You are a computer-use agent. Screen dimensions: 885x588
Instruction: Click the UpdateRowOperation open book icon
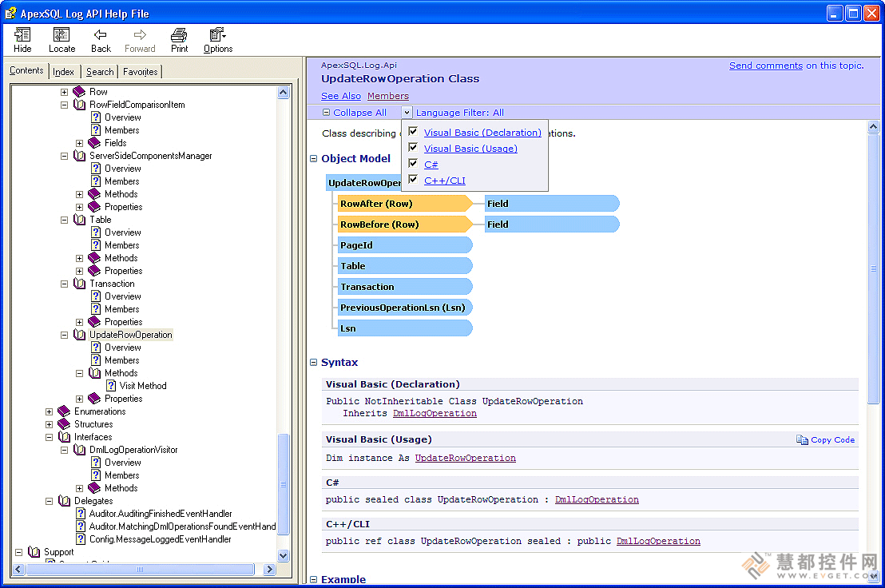pos(80,335)
